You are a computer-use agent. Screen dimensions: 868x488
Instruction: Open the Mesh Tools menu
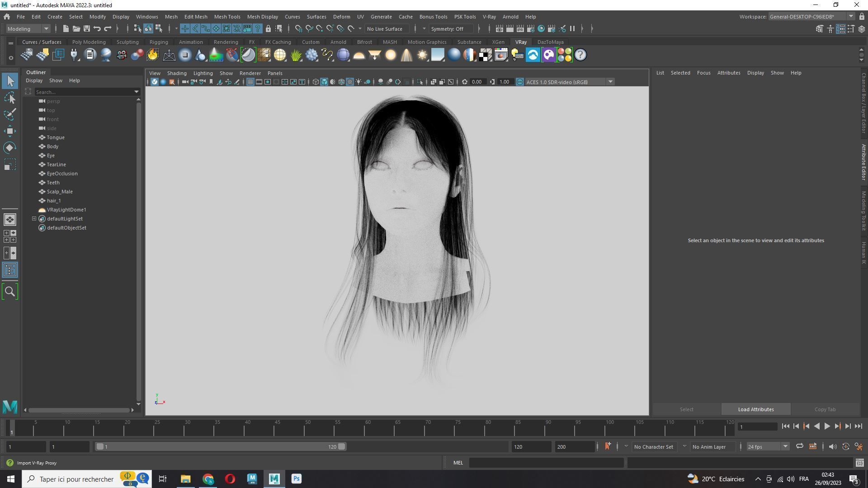click(227, 17)
